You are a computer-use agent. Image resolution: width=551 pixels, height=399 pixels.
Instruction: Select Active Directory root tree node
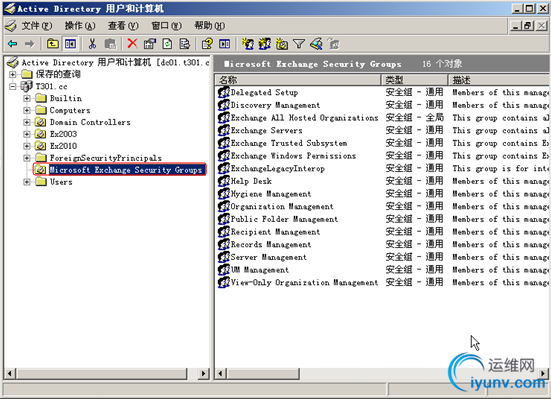[115, 63]
